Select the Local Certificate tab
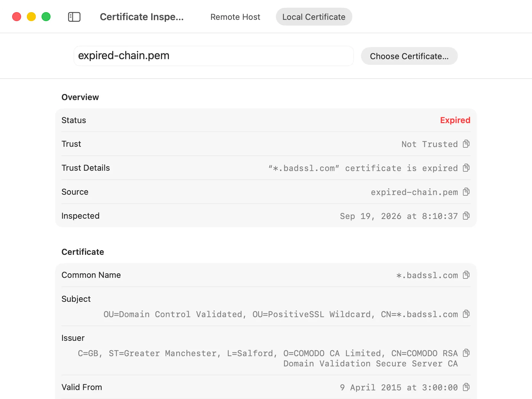Viewport: 532px width, 399px height. (314, 17)
